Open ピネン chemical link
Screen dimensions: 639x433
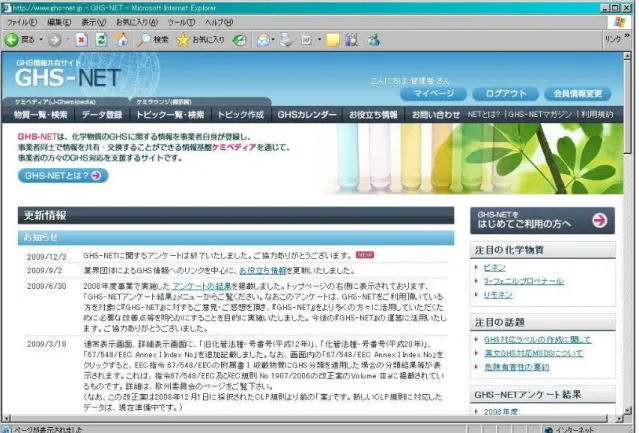494,268
